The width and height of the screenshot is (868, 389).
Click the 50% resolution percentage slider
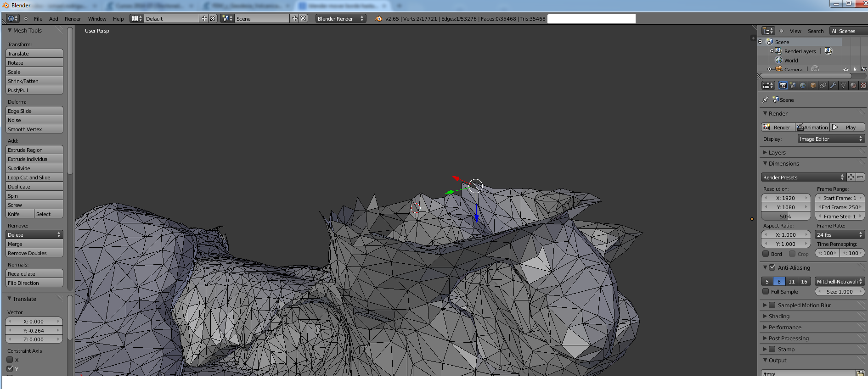[x=785, y=217]
